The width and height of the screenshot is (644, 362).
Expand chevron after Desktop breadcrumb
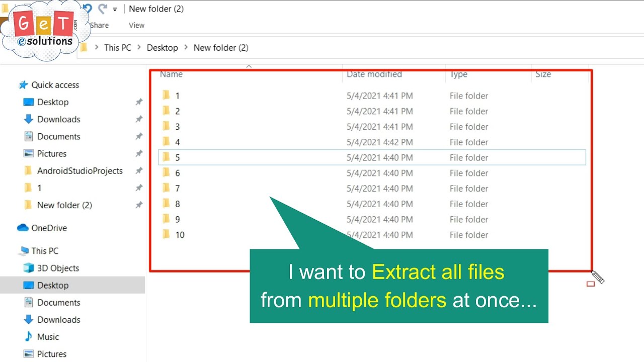pos(186,48)
